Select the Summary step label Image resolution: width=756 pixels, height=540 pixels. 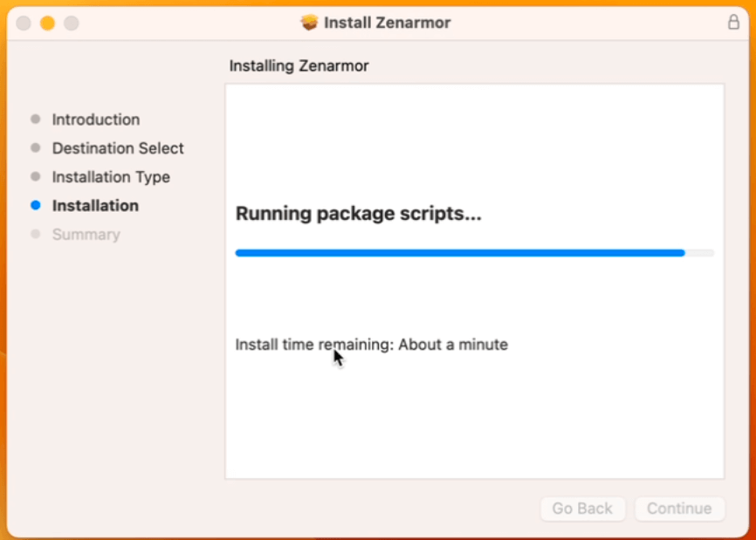(86, 235)
